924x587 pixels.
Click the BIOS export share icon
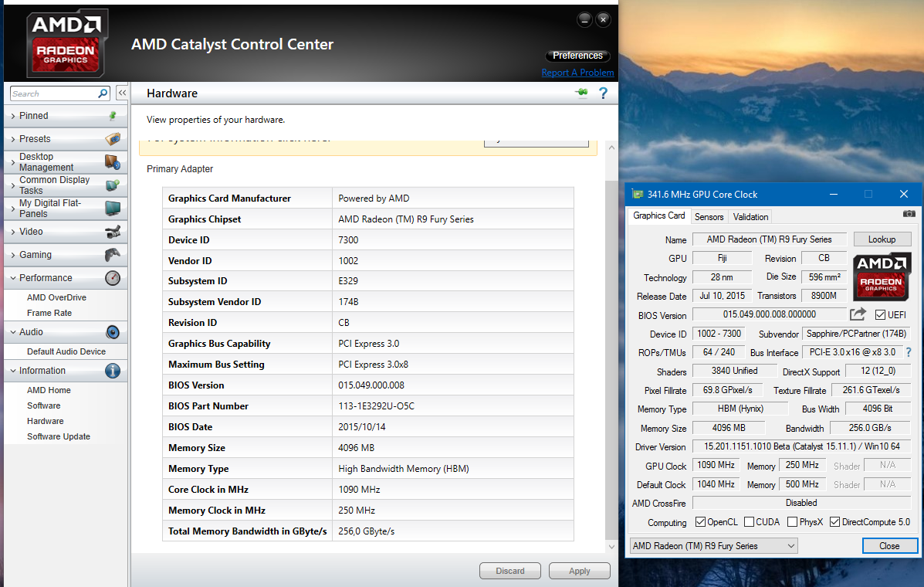858,314
